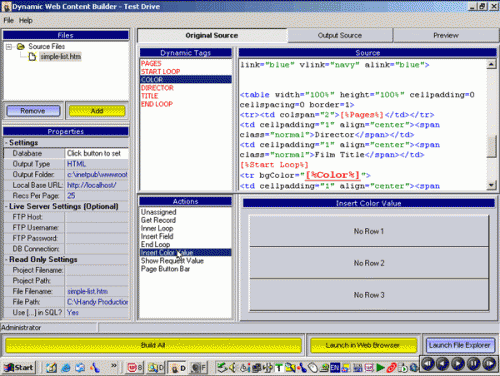
Task: Switch to the Output Source tab
Action: tap(340, 35)
